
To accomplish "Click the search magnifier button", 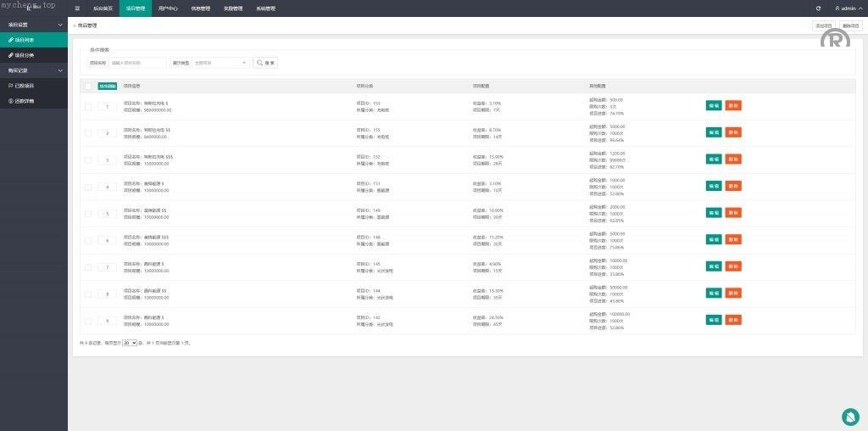I will click(x=266, y=63).
